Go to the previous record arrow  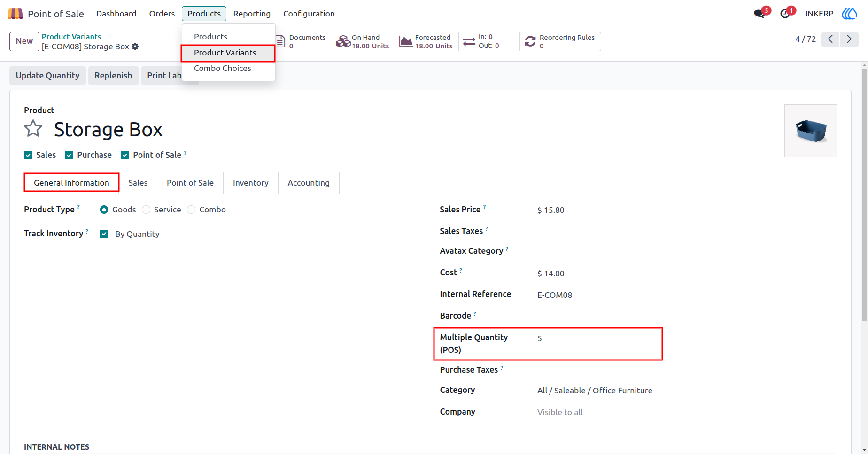pos(830,39)
